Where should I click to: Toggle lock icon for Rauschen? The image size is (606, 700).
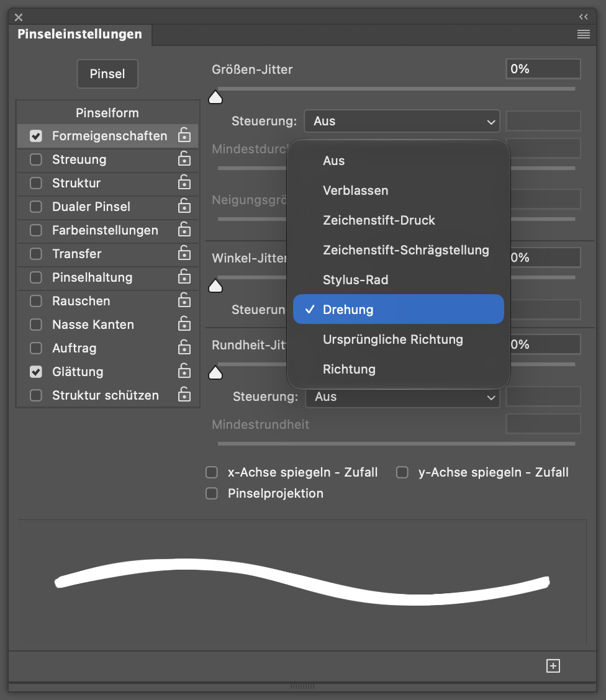tap(184, 301)
